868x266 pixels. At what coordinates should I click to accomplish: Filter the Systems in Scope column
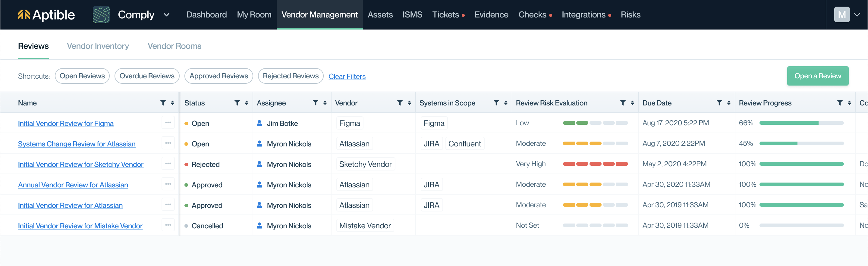point(496,103)
